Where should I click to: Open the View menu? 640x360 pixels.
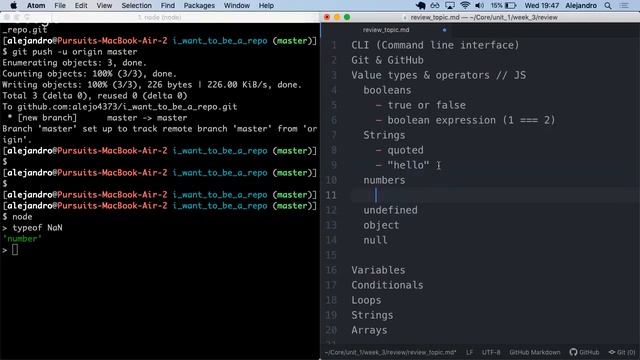pyautogui.click(x=104, y=5)
